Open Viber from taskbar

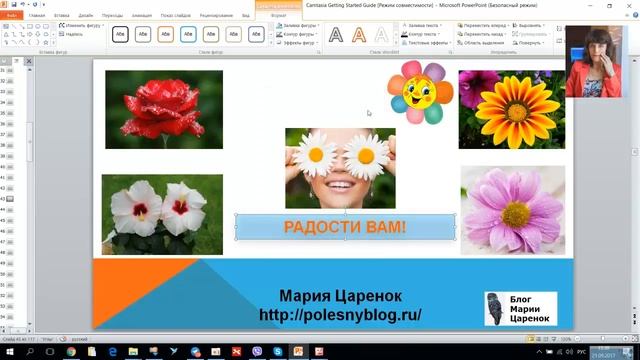click(x=257, y=351)
